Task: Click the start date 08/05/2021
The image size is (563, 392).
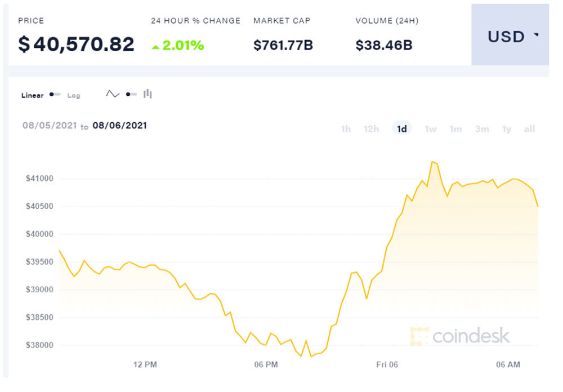Action: [49, 125]
